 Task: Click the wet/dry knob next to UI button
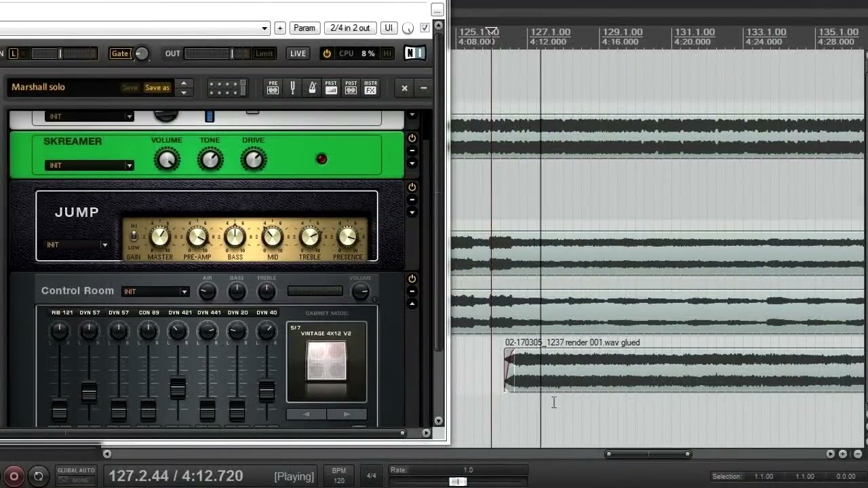[x=408, y=28]
